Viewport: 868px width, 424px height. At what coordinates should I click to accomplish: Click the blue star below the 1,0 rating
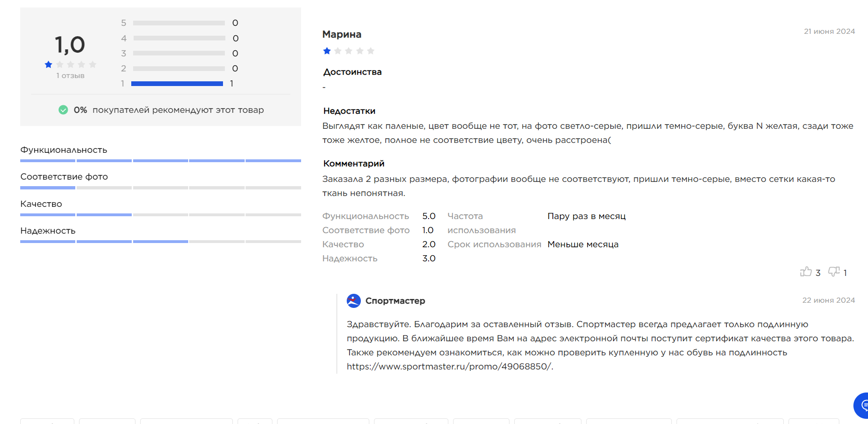tap(48, 64)
